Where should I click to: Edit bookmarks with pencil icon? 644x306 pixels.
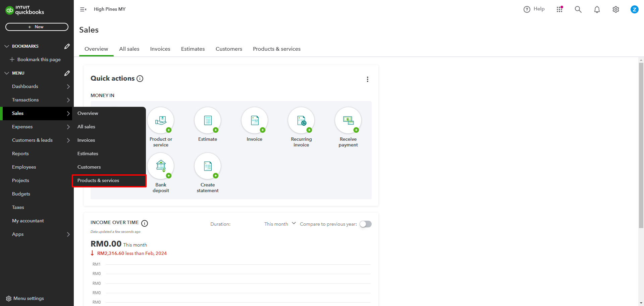point(67,46)
